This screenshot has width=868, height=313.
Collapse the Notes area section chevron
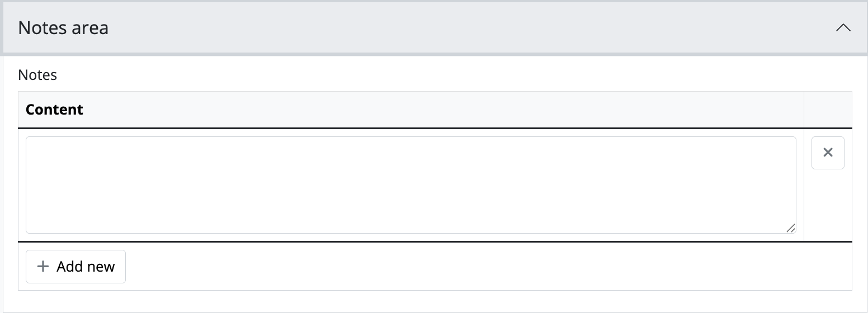[843, 28]
